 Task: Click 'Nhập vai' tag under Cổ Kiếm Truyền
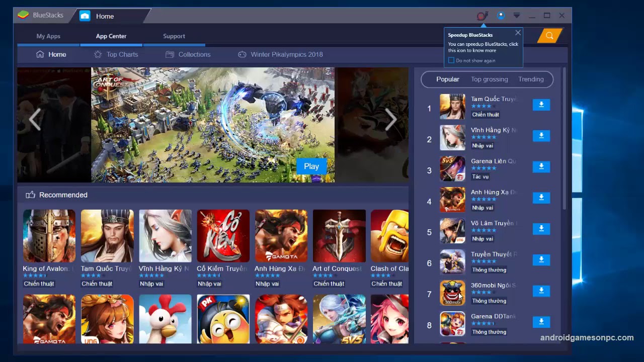pos(209,284)
